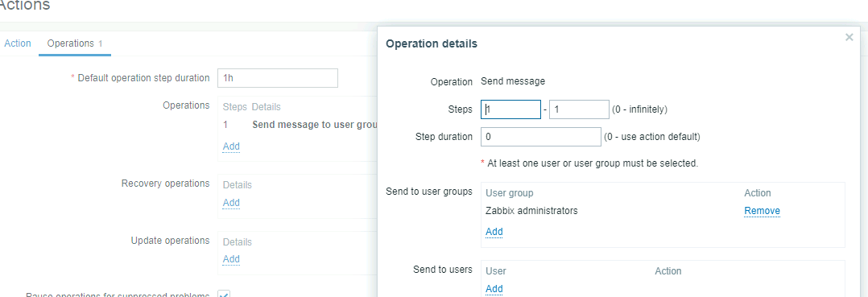The image size is (868, 297).
Task: Click the Steps column header in Operations
Action: pos(235,107)
